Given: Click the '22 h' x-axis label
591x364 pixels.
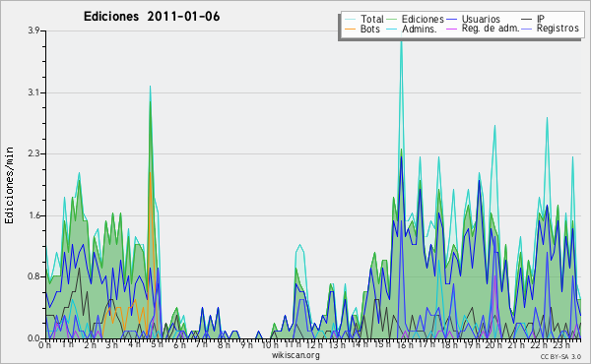Looking at the screenshot, I should click(538, 345).
